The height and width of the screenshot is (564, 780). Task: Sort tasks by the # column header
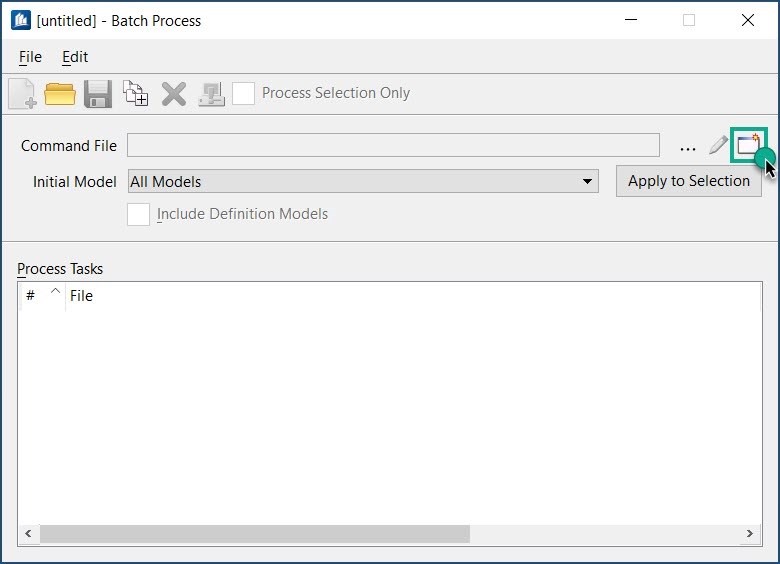[x=42, y=296]
